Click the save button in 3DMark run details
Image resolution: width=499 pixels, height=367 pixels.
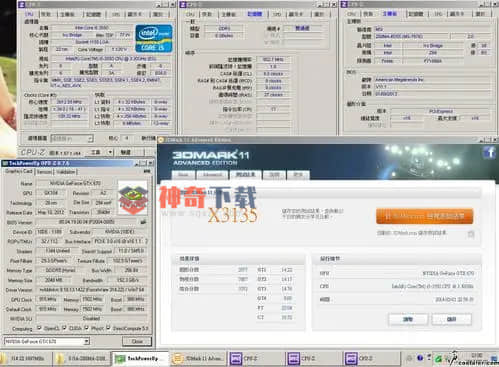coord(451,319)
